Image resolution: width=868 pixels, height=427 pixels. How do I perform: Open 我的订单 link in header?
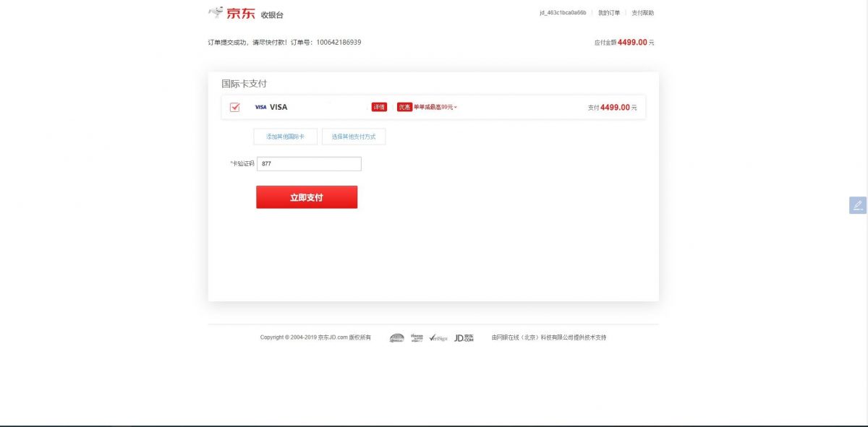point(609,13)
